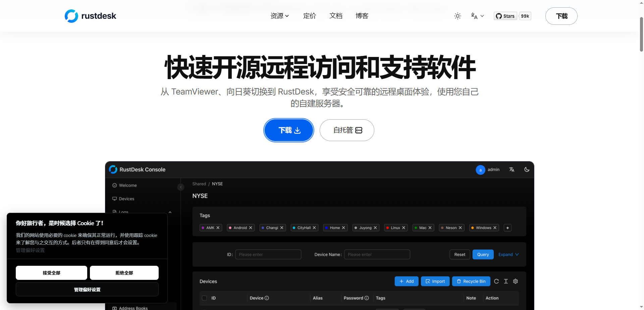Open GitHub Stars button
Viewport: 644px width, 310px height.
point(505,16)
